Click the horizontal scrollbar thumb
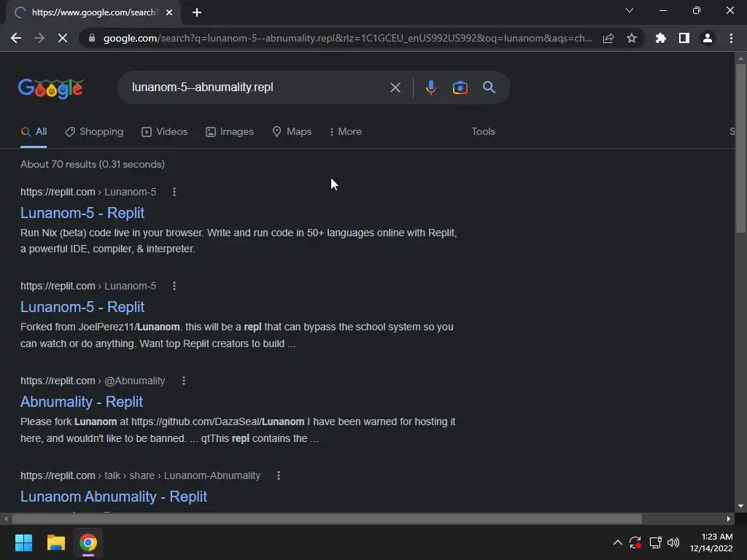Viewport: 747px width, 560px height. click(327, 519)
